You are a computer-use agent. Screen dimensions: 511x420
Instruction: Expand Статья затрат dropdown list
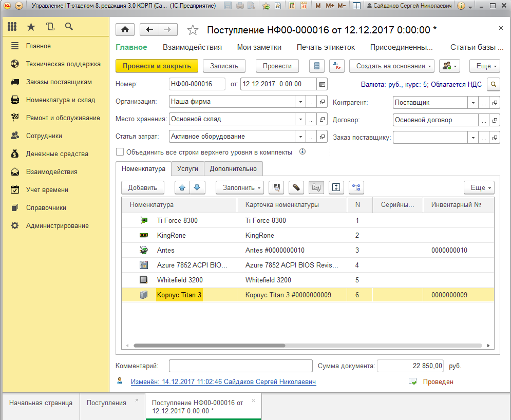click(x=300, y=137)
